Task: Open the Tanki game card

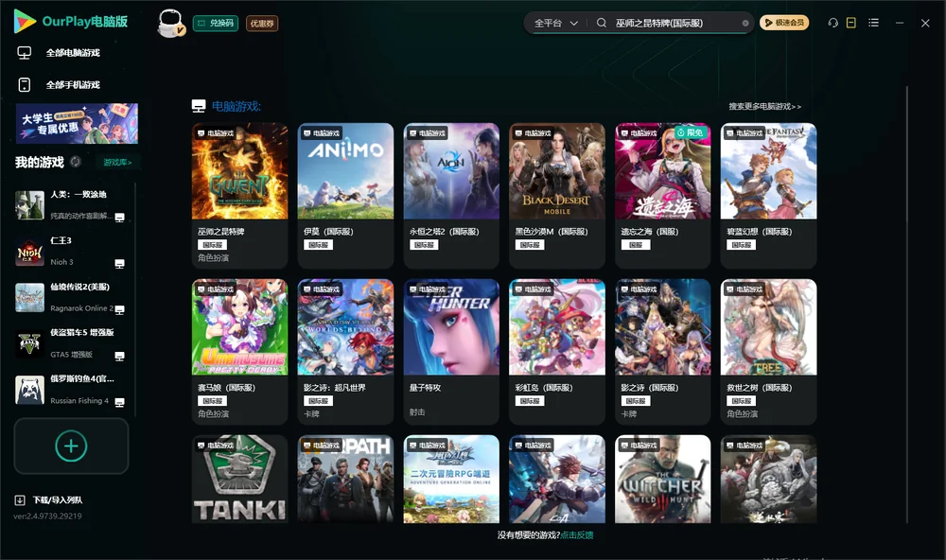Action: tap(239, 480)
